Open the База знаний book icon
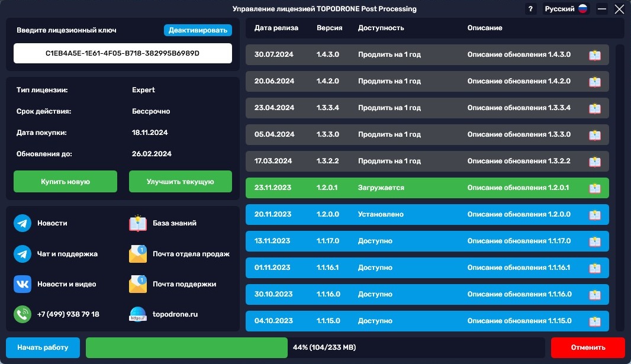Image resolution: width=631 pixels, height=364 pixels. tap(138, 223)
